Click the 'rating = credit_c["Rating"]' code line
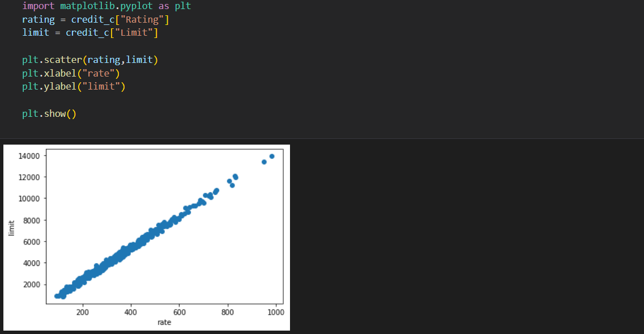This screenshot has height=334, width=644. (x=96, y=20)
